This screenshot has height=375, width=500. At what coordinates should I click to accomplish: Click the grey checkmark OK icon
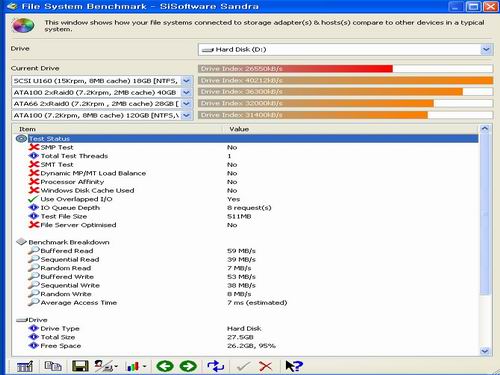(x=243, y=366)
